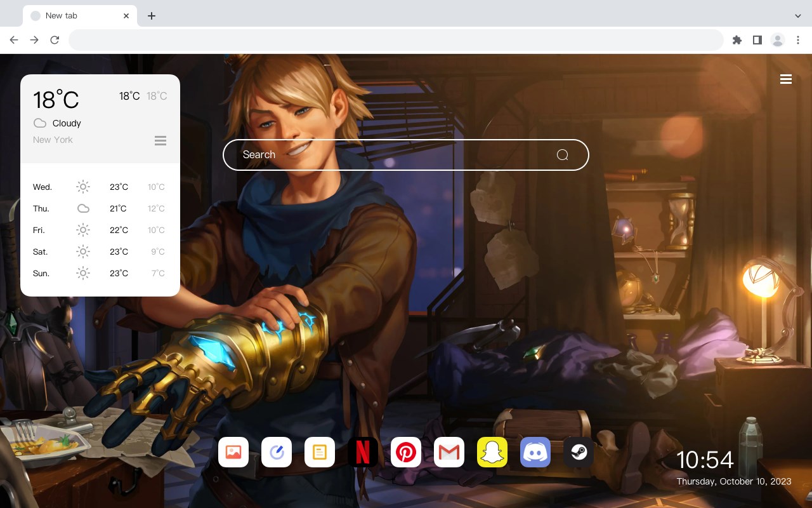Open the hamburger menu at top right
The image size is (812, 508).
[x=786, y=79]
